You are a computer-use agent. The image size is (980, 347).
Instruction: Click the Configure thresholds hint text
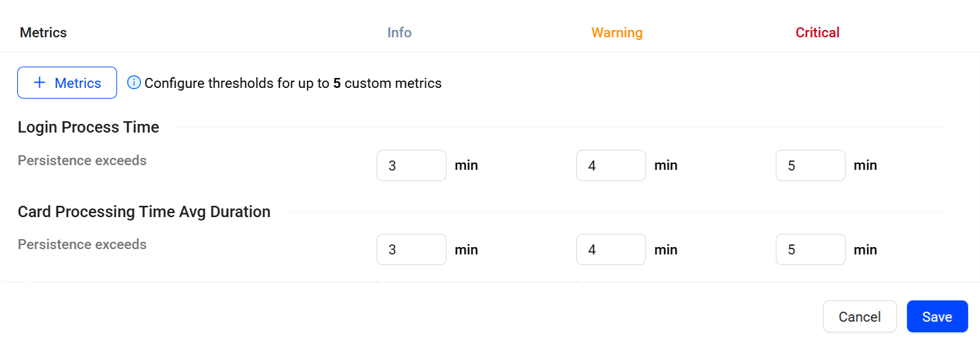[293, 83]
